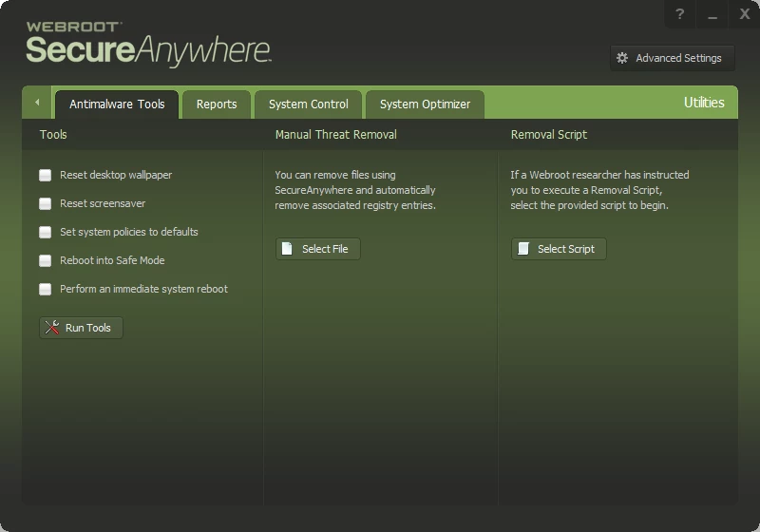Click the Run Tools button label

[x=88, y=328]
